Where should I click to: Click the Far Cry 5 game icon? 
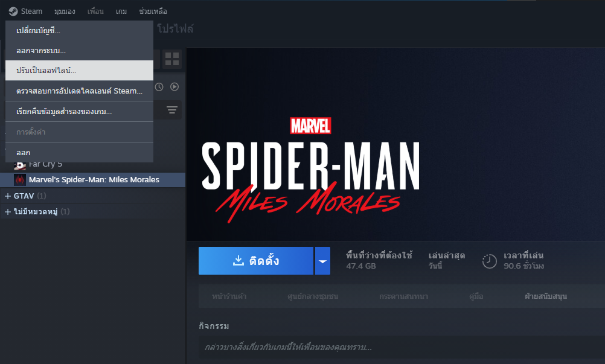point(20,165)
